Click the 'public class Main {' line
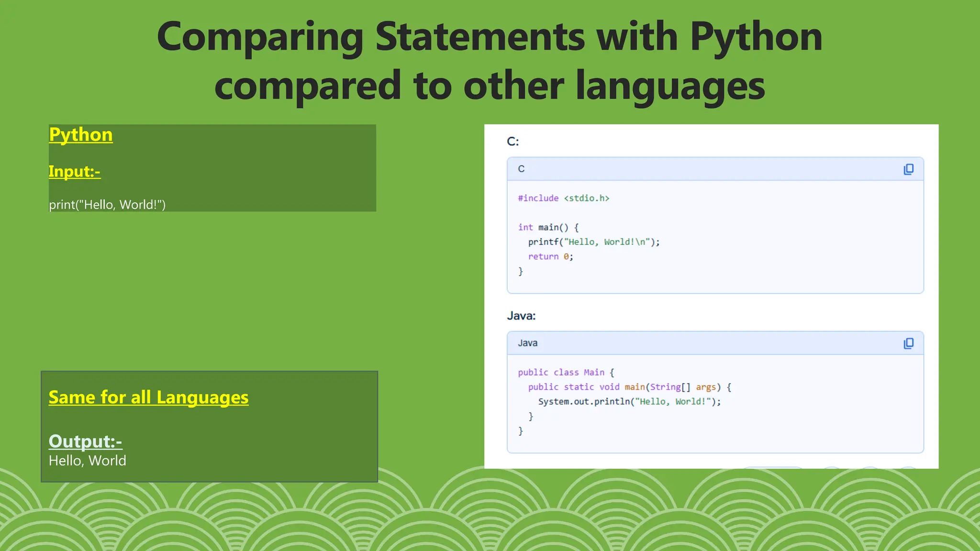 pyautogui.click(x=566, y=372)
